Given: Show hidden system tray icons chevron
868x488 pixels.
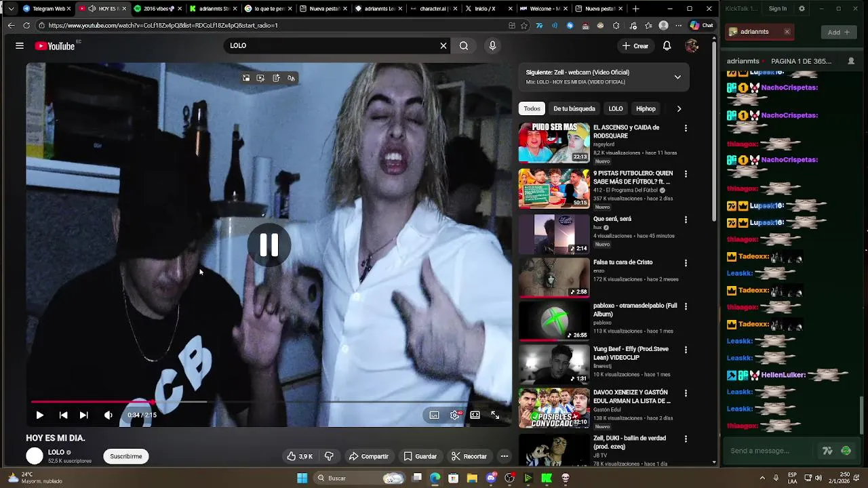Looking at the screenshot, I should (762, 478).
